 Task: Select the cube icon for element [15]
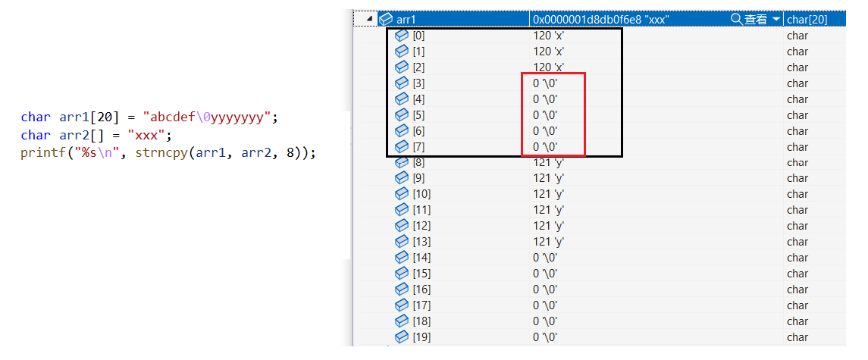pyautogui.click(x=402, y=274)
